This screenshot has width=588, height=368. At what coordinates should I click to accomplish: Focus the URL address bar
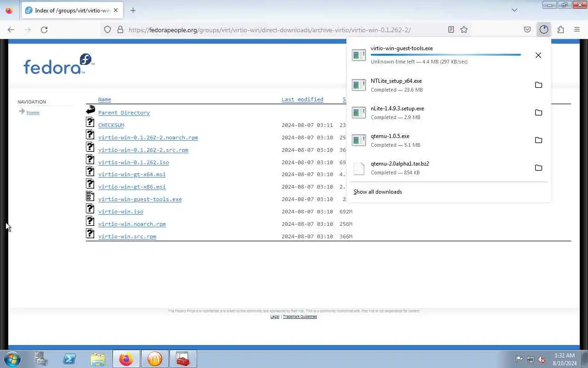[285, 30]
